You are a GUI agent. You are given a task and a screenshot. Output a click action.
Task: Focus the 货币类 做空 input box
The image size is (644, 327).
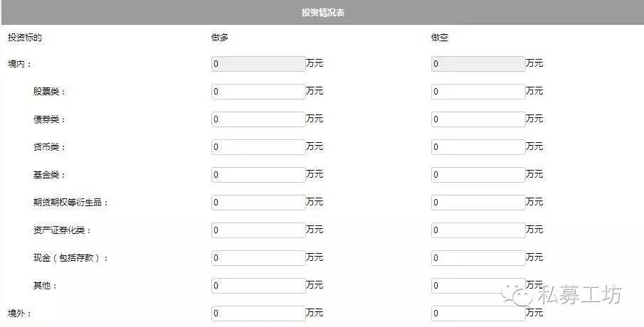478,147
